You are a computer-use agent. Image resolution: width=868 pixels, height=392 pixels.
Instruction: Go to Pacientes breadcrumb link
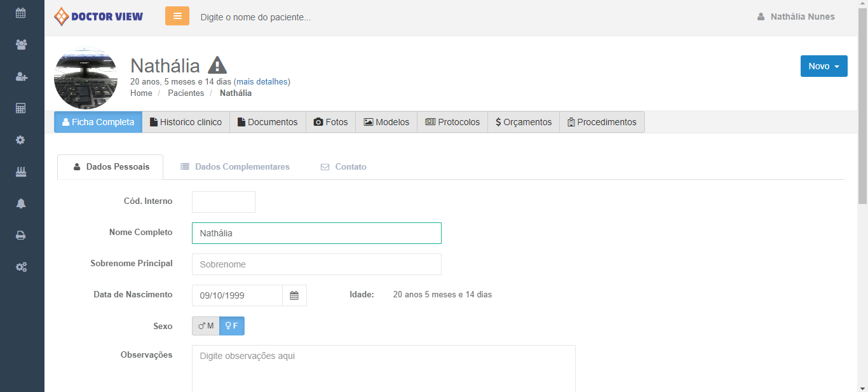pyautogui.click(x=186, y=93)
